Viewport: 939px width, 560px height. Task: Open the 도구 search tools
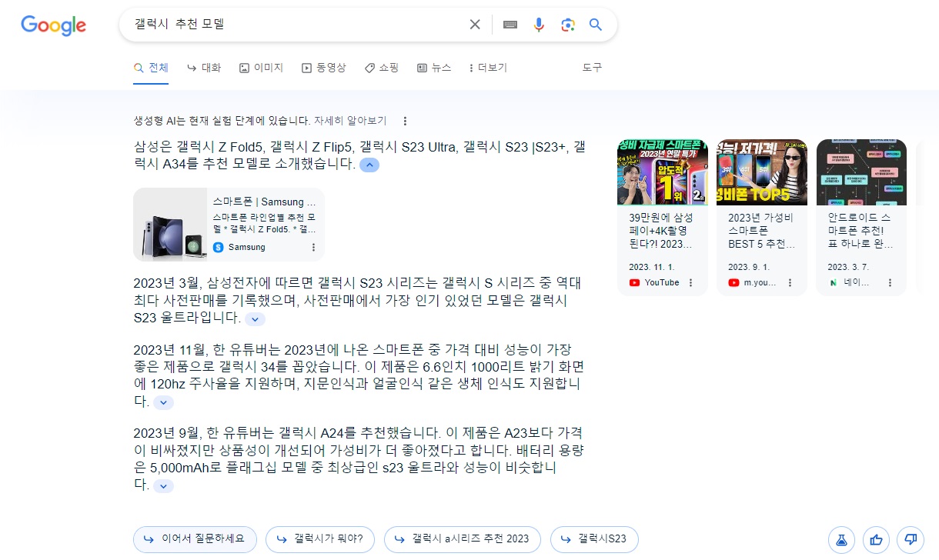592,68
